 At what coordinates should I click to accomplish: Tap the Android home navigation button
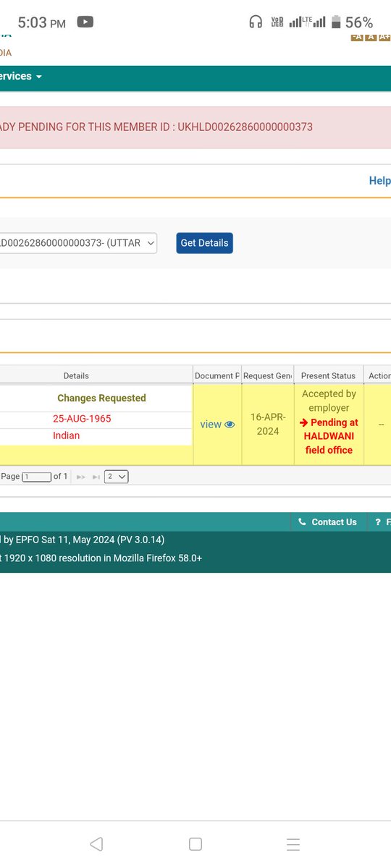195,844
